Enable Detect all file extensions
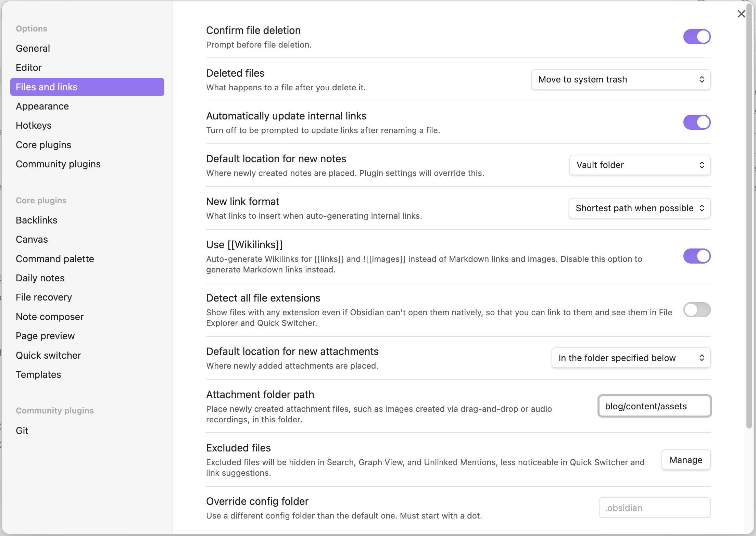 pos(697,310)
